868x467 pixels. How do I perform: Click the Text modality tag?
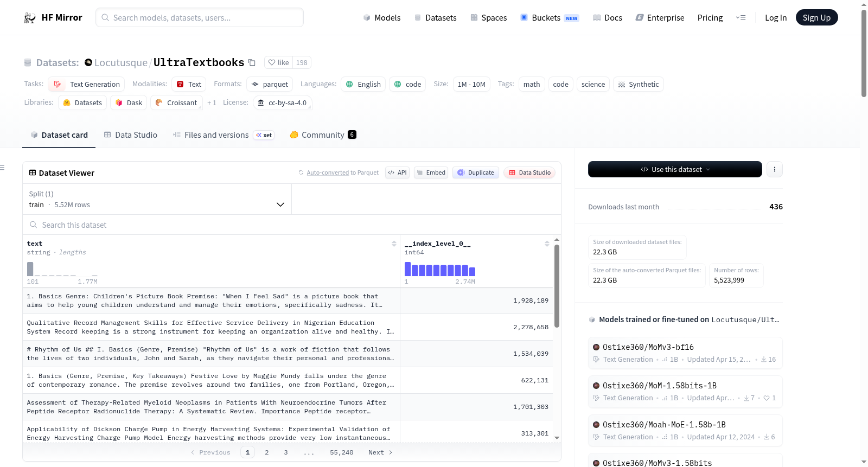189,84
